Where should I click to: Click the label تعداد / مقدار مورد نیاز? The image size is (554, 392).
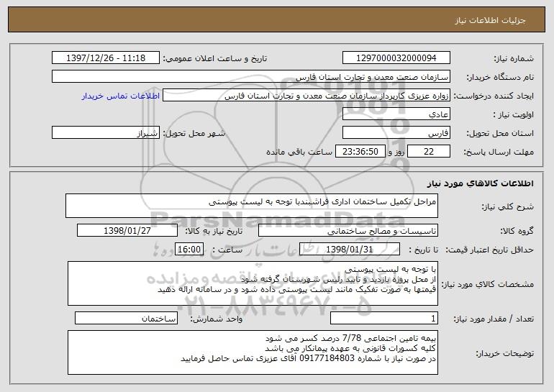coord(494,319)
